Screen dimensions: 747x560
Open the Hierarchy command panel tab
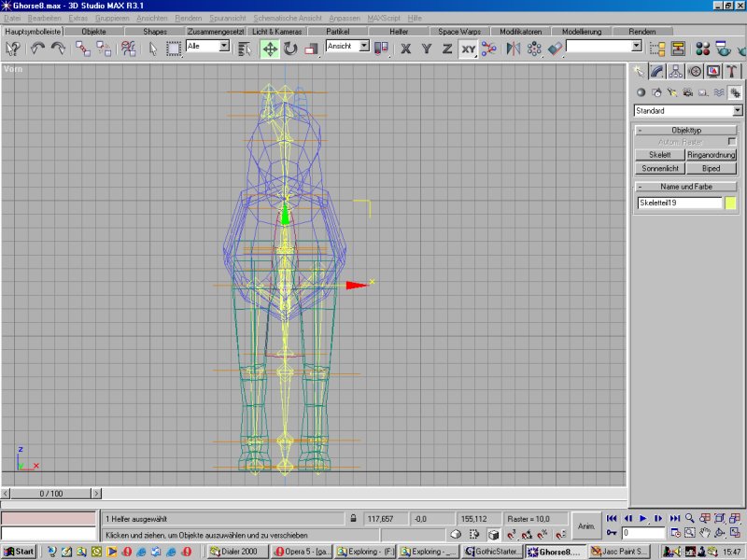[x=675, y=71]
